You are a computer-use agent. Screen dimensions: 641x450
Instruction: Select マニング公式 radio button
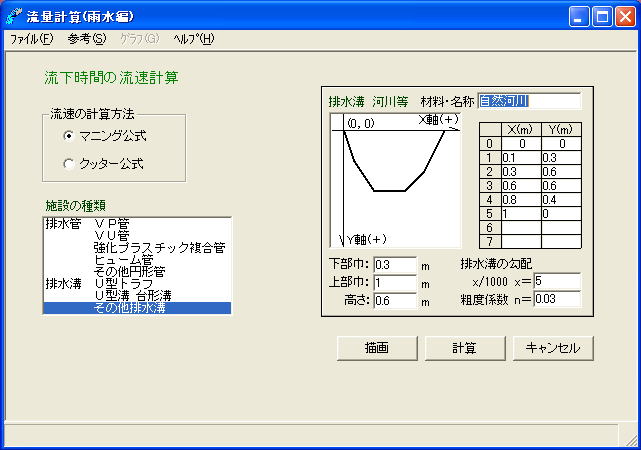69,136
